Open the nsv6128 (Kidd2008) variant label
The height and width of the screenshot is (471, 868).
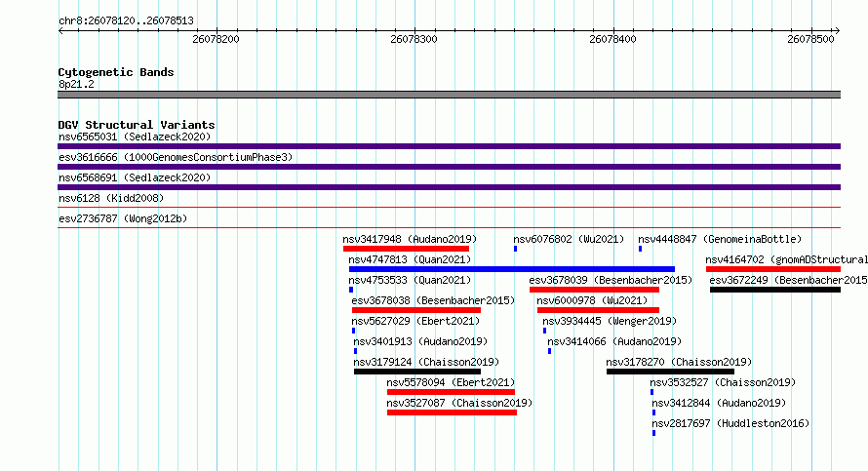111,198
